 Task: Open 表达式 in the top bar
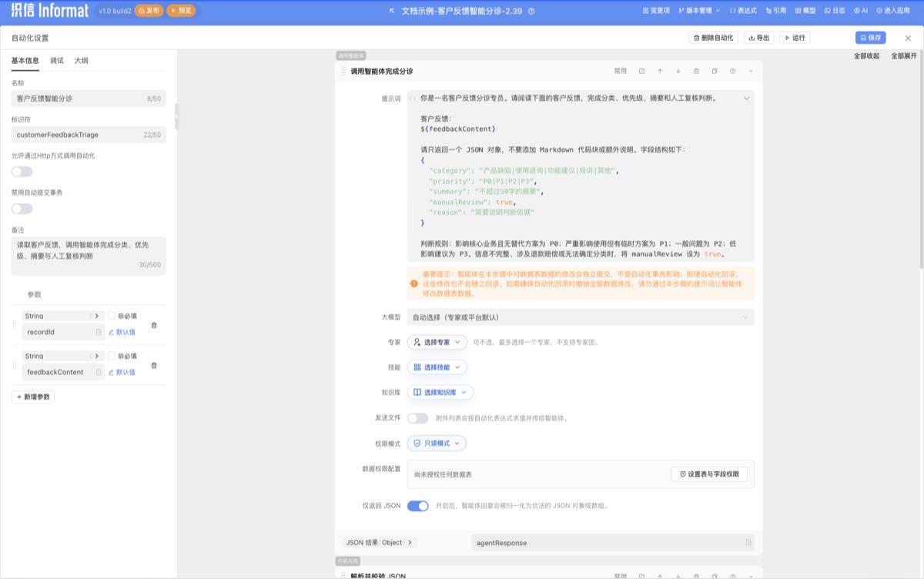[x=743, y=11]
